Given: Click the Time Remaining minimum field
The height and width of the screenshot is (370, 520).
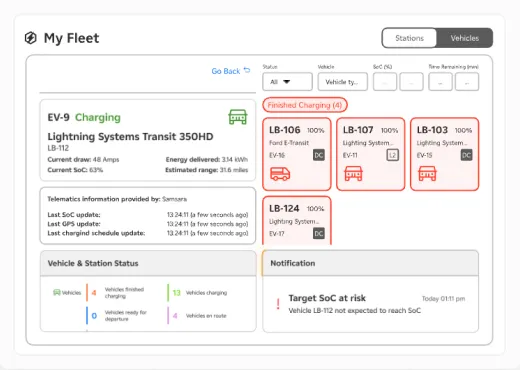Looking at the screenshot, I should 440,82.
